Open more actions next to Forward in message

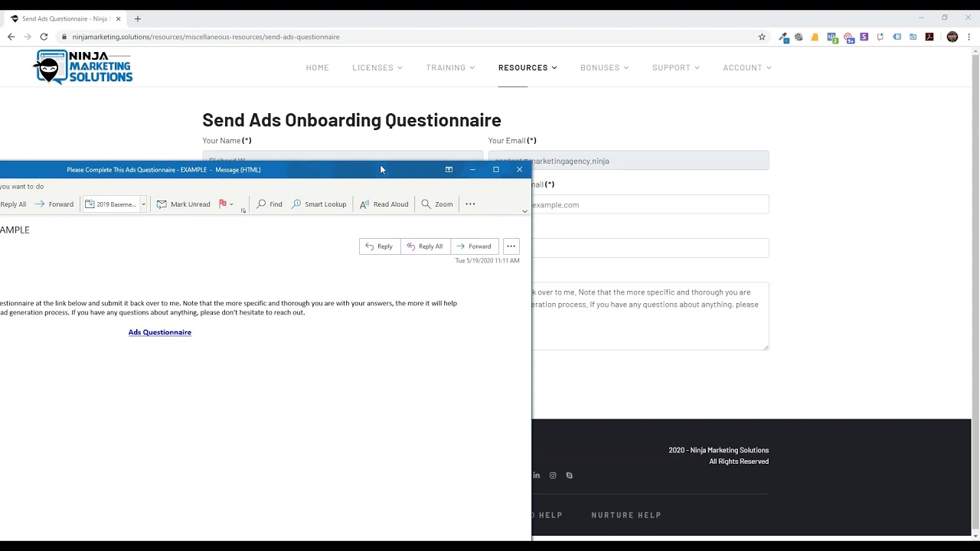point(511,246)
